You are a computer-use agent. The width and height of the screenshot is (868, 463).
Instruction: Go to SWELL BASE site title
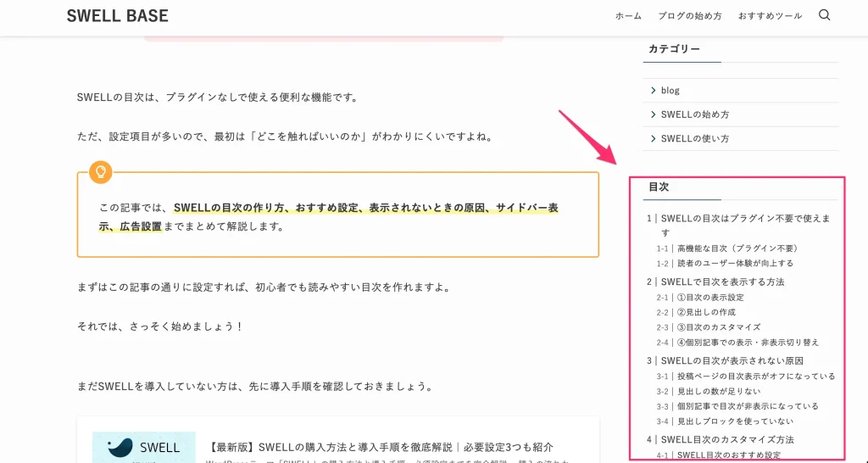(117, 16)
